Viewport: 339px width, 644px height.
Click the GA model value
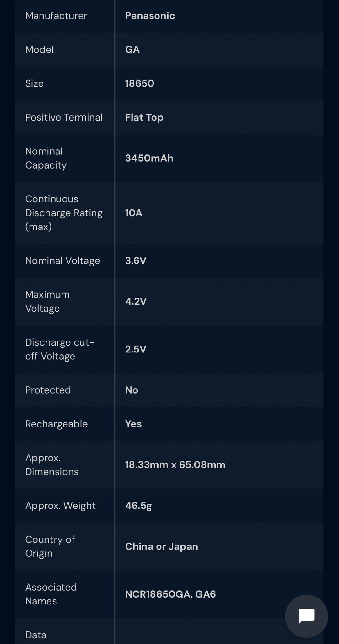[132, 50]
